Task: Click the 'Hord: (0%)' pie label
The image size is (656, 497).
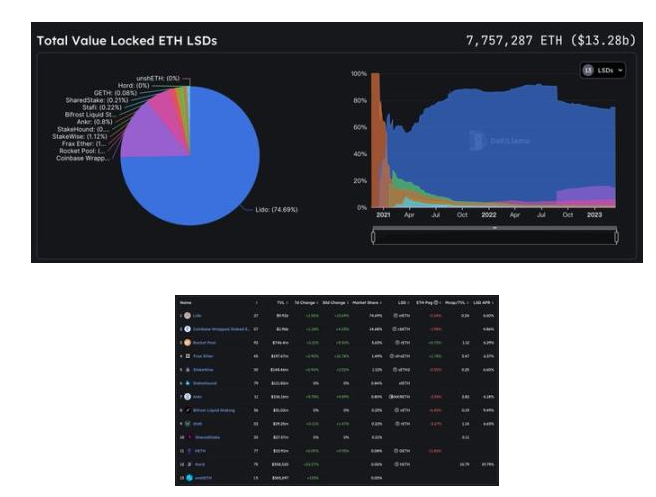Action: click(x=133, y=85)
